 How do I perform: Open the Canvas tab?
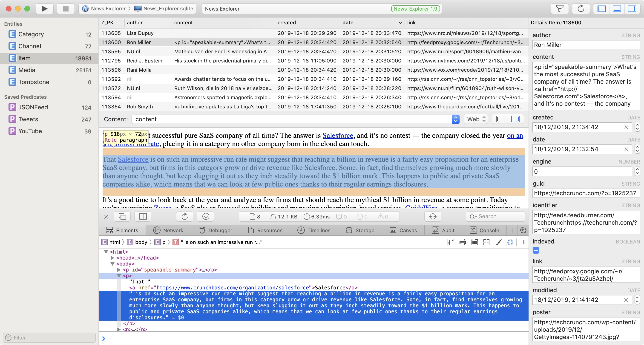click(x=403, y=230)
